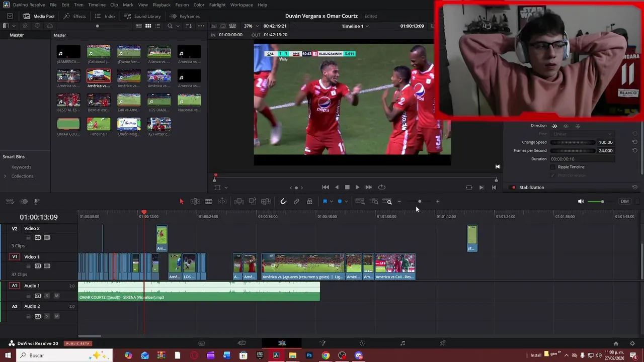The image size is (644, 362).
Task: Stop playback in the viewer
Action: [x=347, y=188]
